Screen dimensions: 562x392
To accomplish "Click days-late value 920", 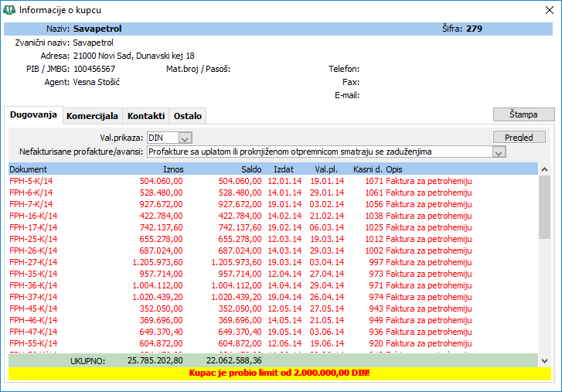I will (376, 343).
